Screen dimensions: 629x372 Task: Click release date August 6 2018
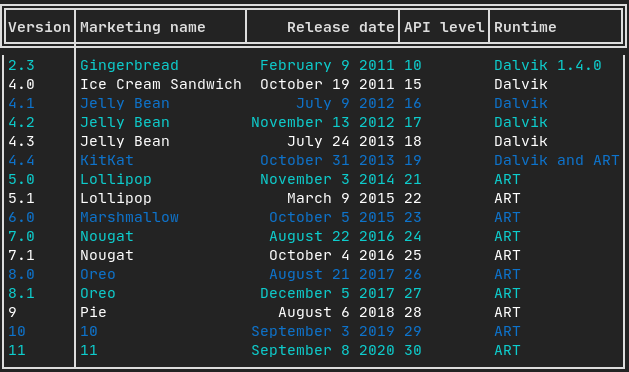point(336,312)
